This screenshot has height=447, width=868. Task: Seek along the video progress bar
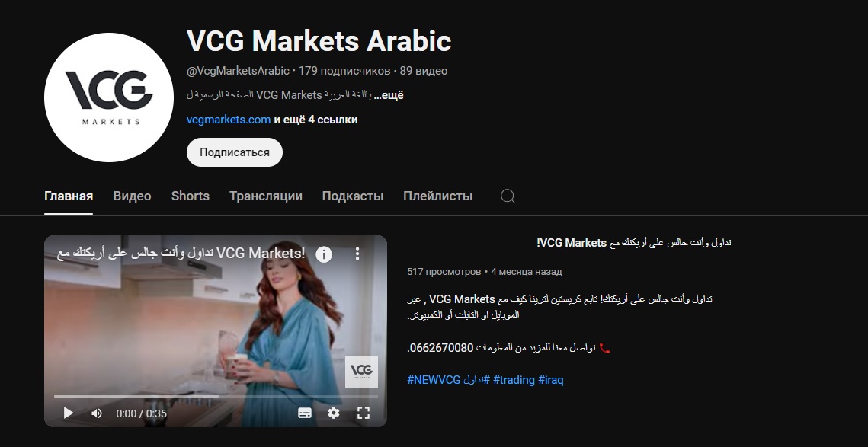(x=216, y=396)
